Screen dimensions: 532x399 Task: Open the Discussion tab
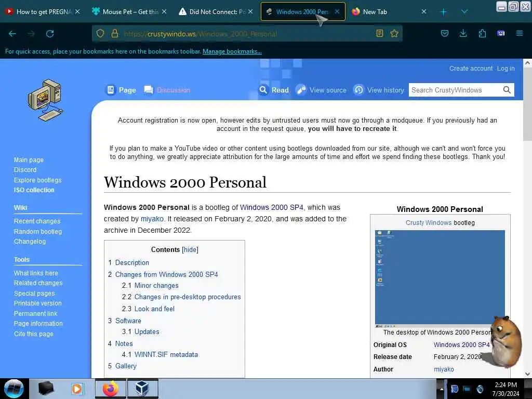click(x=167, y=90)
